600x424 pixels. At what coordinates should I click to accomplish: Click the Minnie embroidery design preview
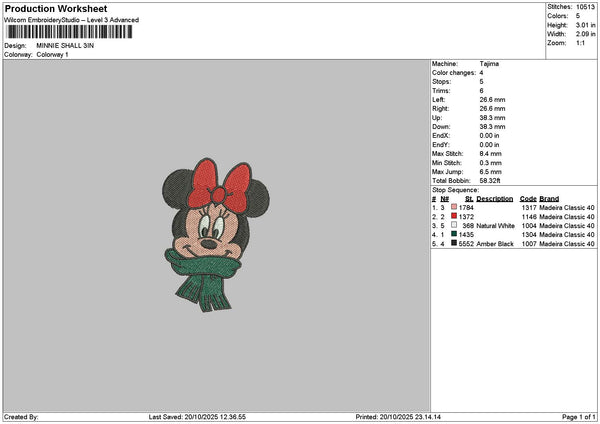click(216, 235)
